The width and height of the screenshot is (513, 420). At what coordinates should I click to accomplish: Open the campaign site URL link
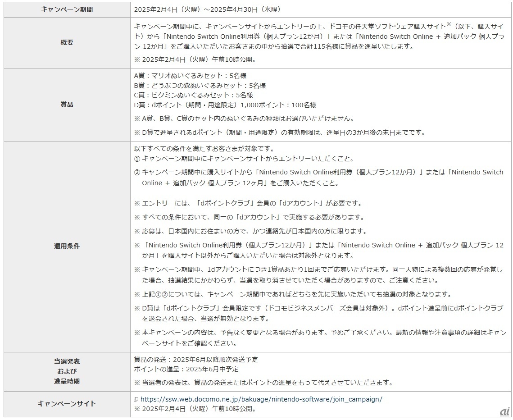(x=261, y=399)
